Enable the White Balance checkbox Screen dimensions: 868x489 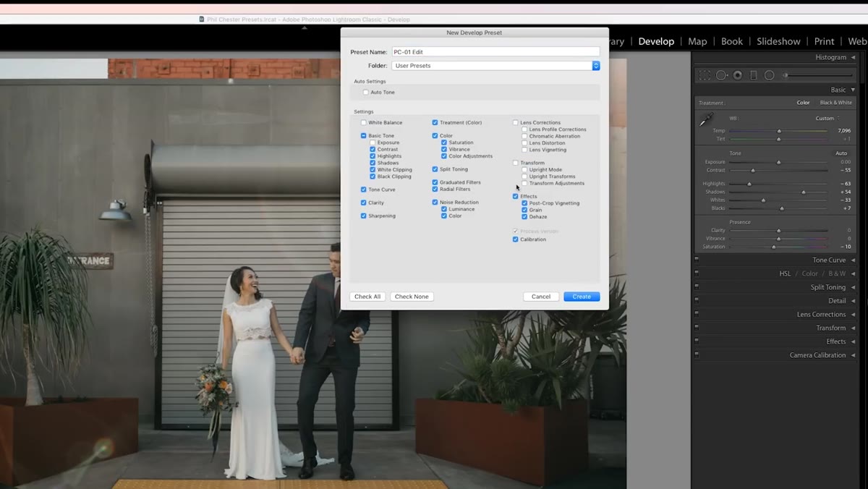coord(364,123)
